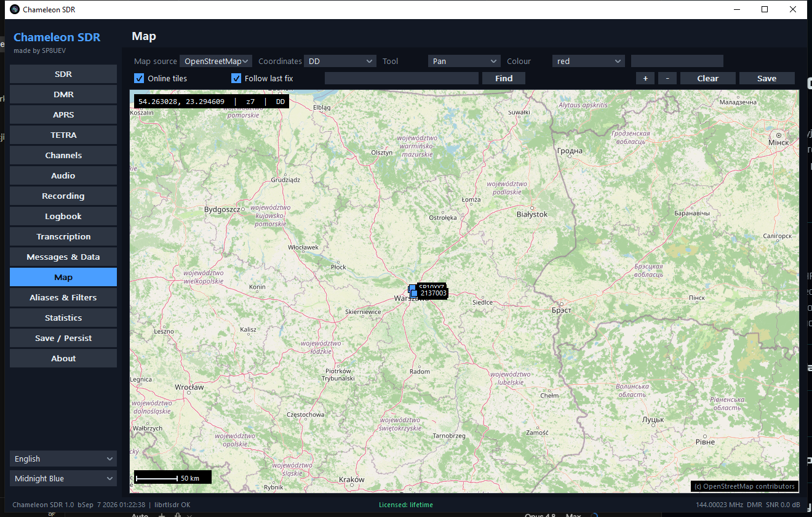Go to the APRS section
812x517 pixels.
click(63, 114)
